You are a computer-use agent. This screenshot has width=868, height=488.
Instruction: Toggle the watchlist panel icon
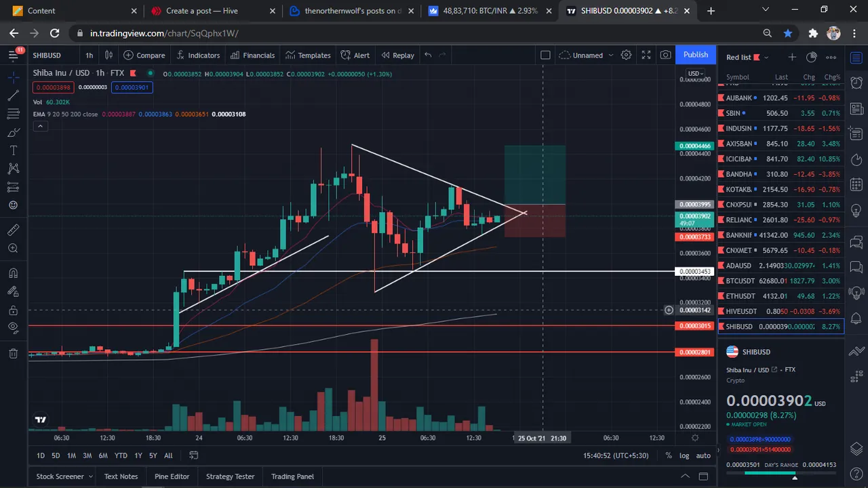(x=856, y=57)
